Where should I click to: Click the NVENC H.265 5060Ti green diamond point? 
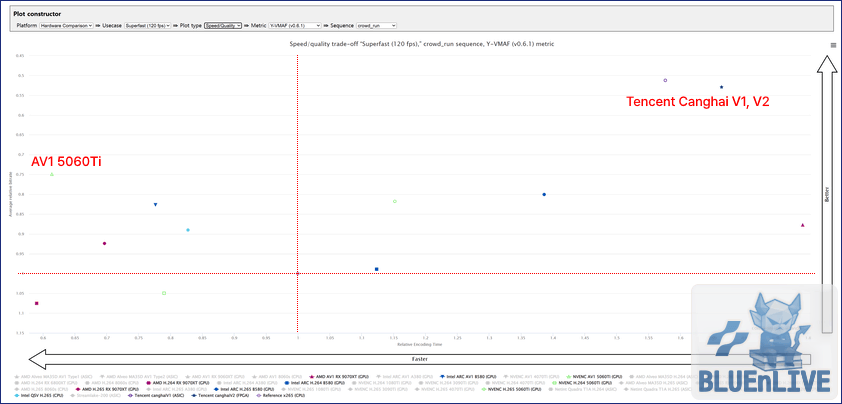coord(395,201)
